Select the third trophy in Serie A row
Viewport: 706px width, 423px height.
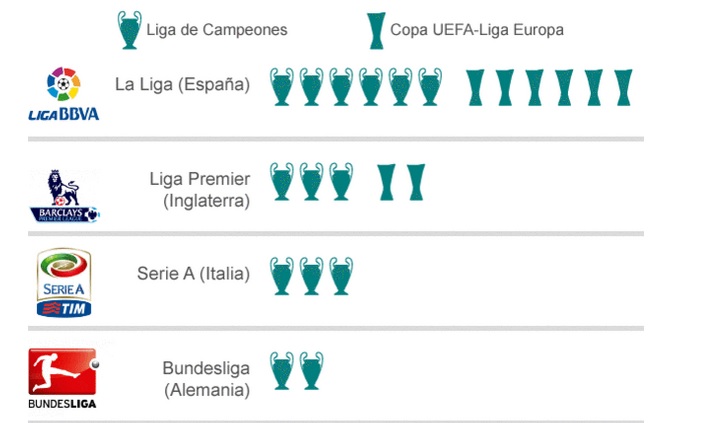(341, 275)
